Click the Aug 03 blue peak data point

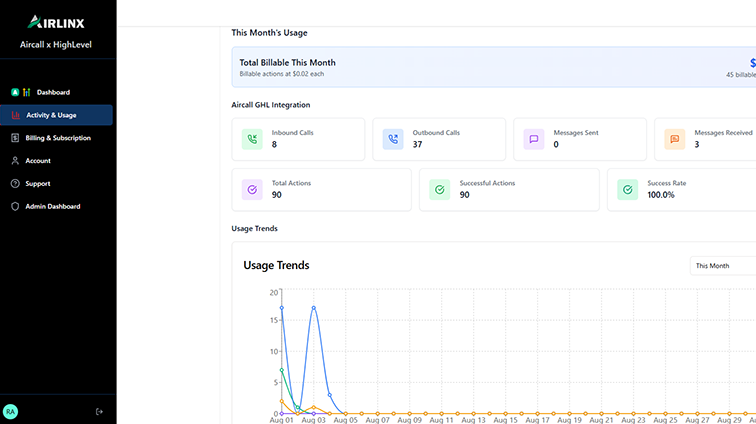pyautogui.click(x=314, y=308)
